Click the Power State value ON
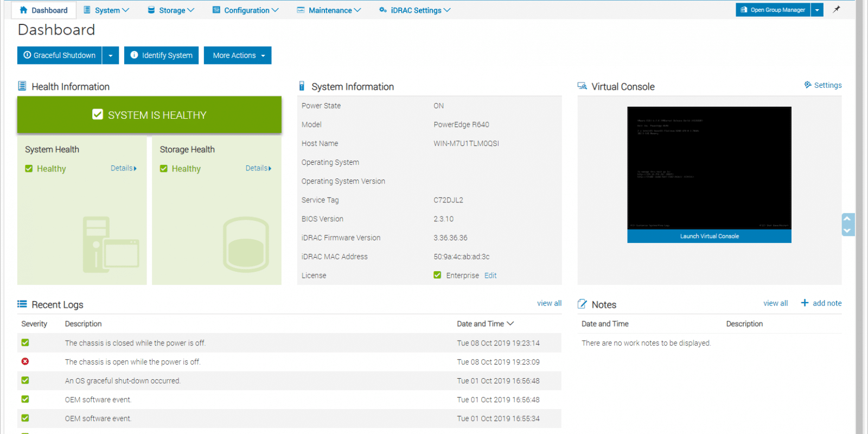This screenshot has width=868, height=434. coord(438,106)
